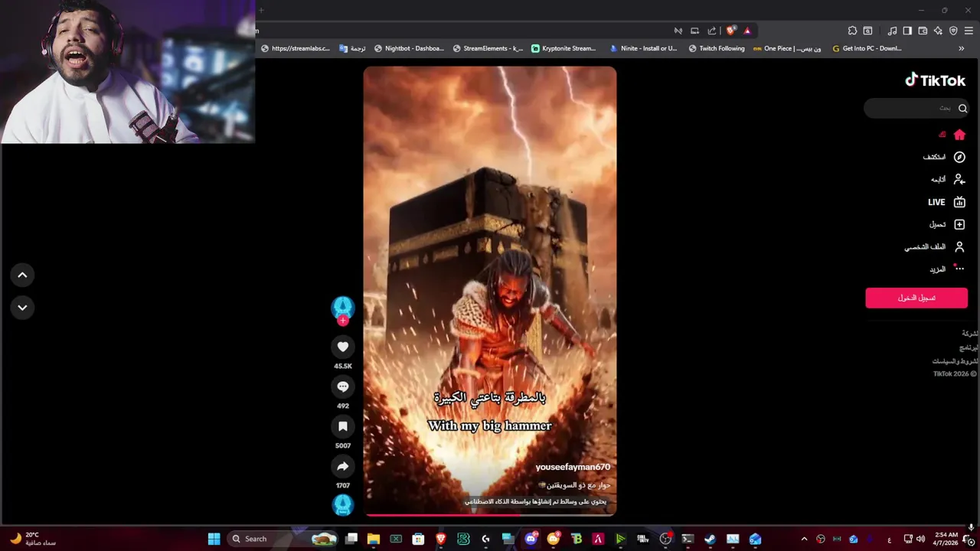Open the media control music note icon
Screen dimensions: 980x551
click(x=892, y=31)
